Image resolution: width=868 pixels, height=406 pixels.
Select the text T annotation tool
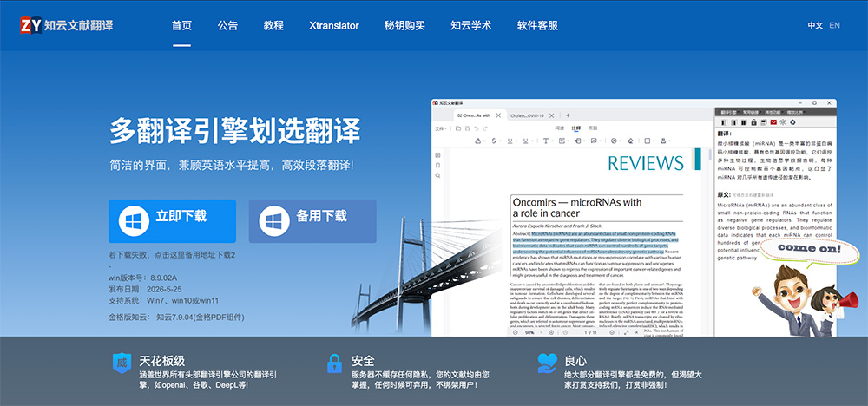[x=546, y=141]
